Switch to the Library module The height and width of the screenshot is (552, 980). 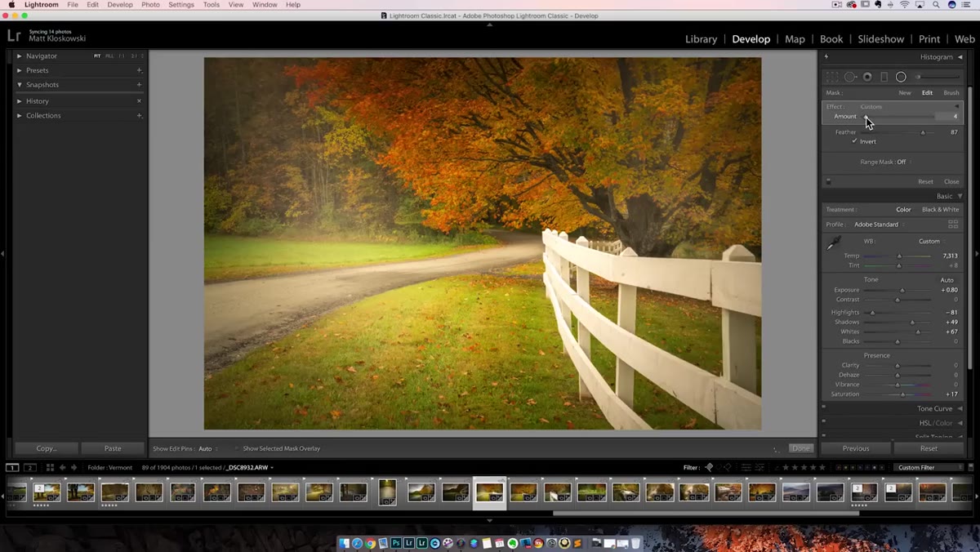pyautogui.click(x=701, y=38)
